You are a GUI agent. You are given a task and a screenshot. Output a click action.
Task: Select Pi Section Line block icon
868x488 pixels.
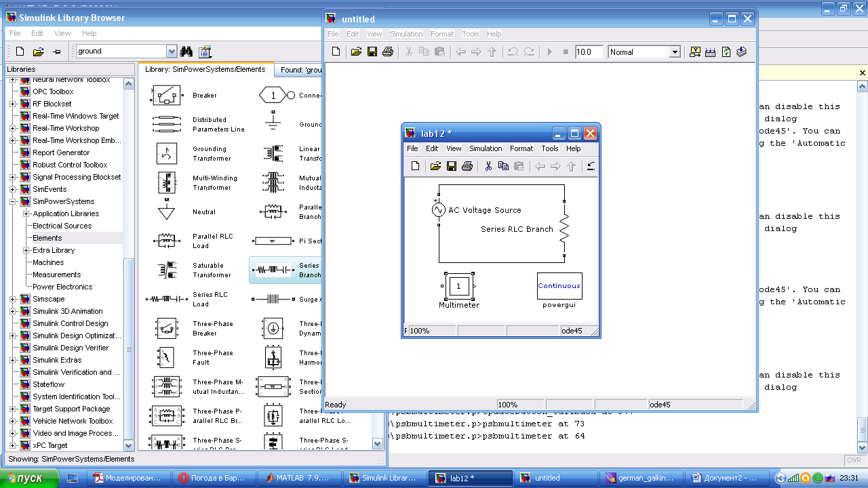[x=273, y=241]
